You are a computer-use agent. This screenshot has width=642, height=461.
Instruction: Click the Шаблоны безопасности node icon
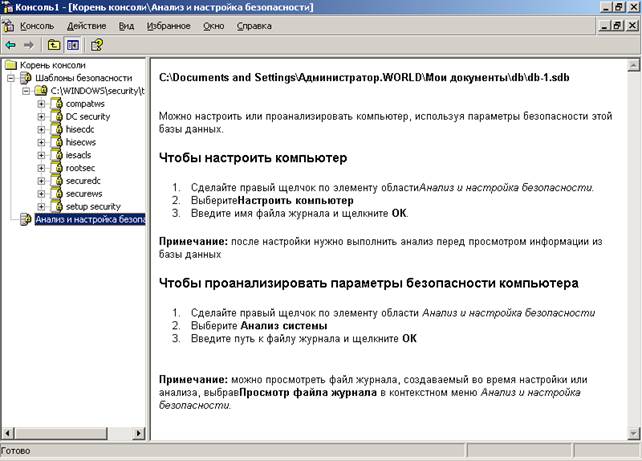(x=26, y=78)
